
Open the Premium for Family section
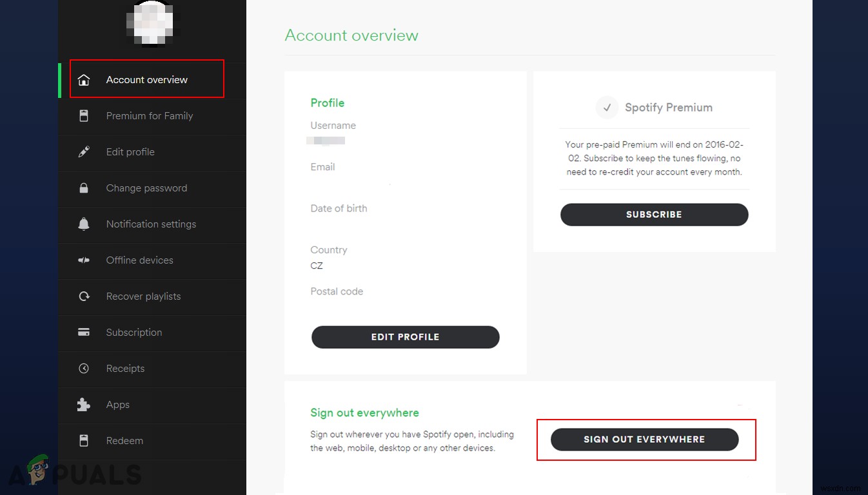click(149, 115)
